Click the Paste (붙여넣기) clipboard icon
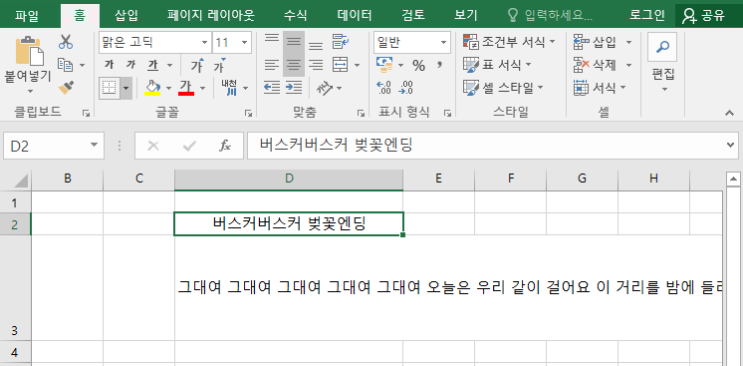 click(29, 51)
